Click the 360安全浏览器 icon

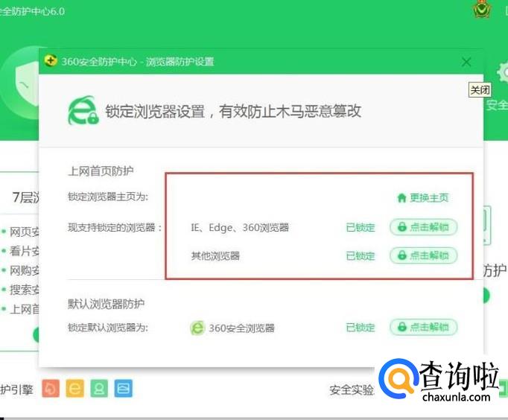[197, 328]
